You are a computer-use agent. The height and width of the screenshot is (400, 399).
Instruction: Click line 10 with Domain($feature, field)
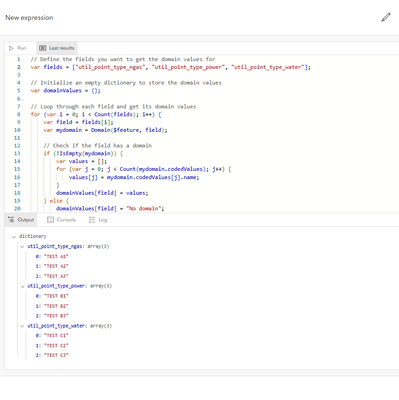coord(105,130)
